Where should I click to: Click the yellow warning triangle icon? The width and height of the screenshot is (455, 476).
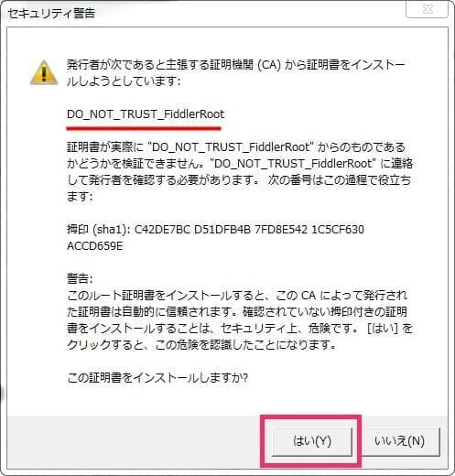(44, 72)
